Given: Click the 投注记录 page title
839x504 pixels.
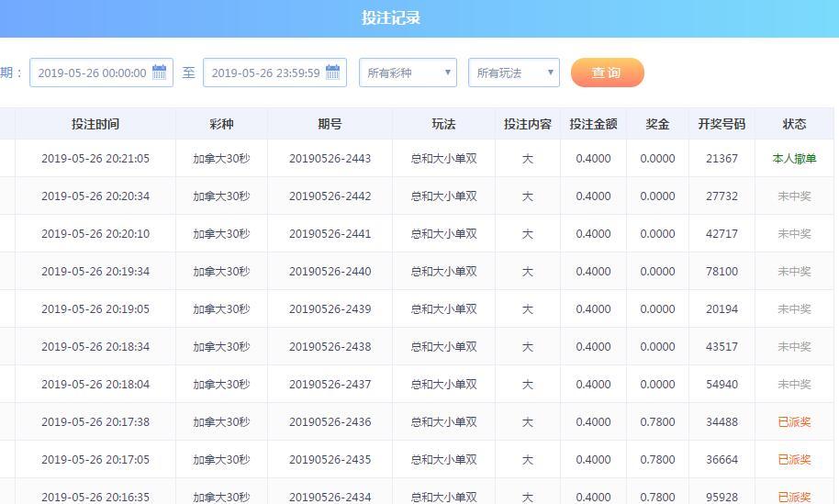Looking at the screenshot, I should (391, 17).
